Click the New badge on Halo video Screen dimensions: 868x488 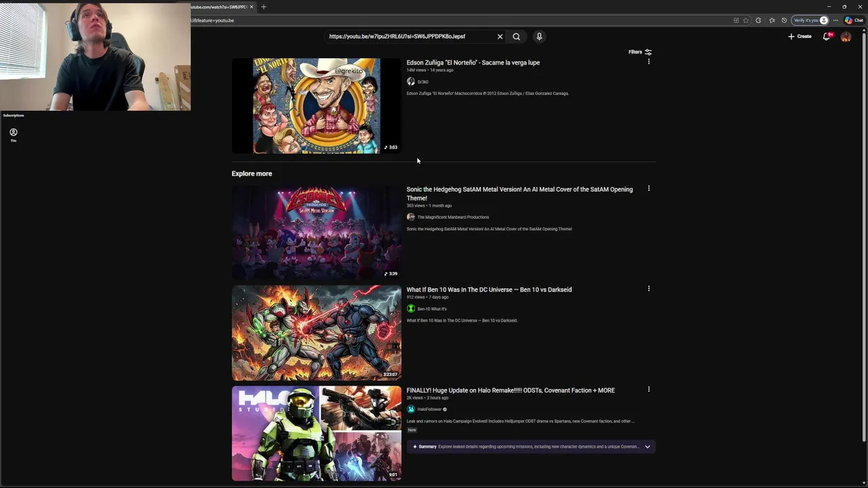[x=412, y=430]
